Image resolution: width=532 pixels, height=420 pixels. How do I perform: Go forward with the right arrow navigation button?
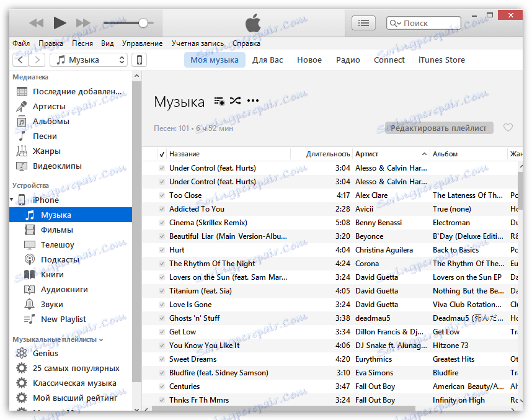click(x=37, y=60)
